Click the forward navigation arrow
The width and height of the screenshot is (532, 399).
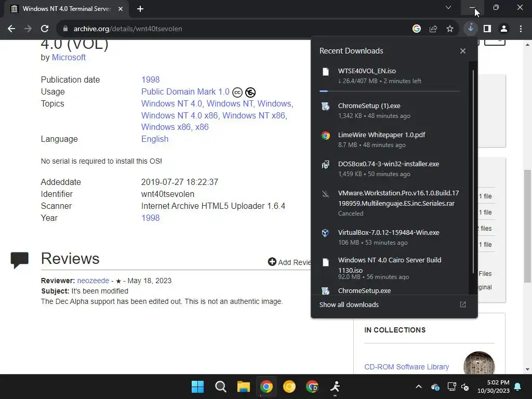coord(28,29)
